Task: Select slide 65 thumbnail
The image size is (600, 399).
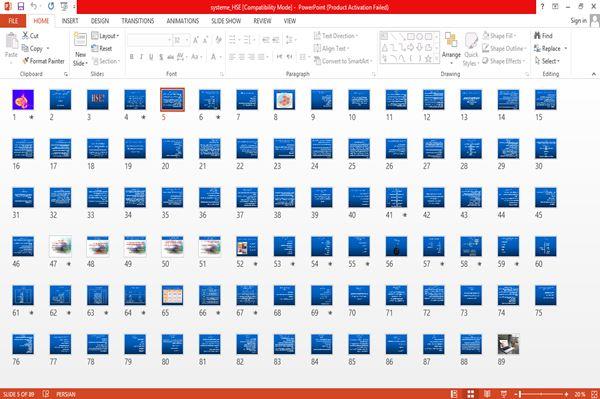Action: point(172,295)
